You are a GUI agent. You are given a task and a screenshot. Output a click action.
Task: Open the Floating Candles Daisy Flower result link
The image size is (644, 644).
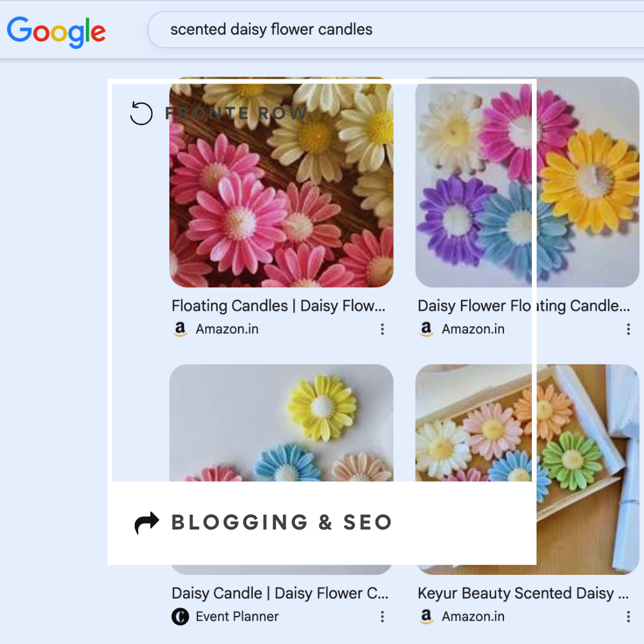pos(278,305)
